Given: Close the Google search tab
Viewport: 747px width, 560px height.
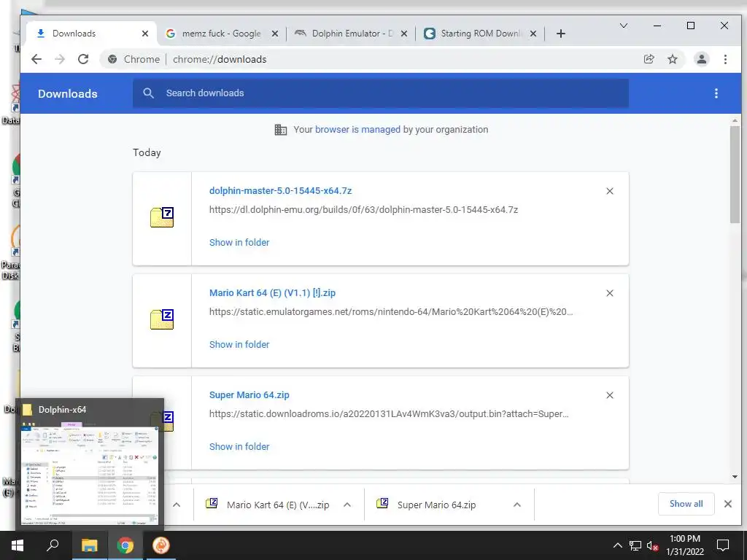Looking at the screenshot, I should 275,34.
